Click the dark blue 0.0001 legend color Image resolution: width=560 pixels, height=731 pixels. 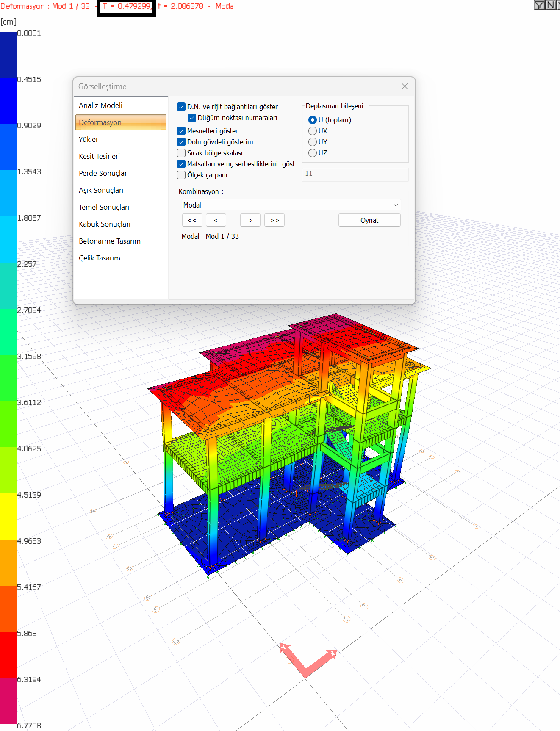tap(8, 55)
